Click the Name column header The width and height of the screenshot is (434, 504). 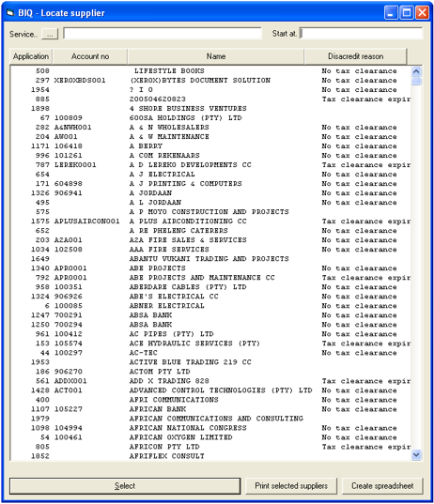216,56
